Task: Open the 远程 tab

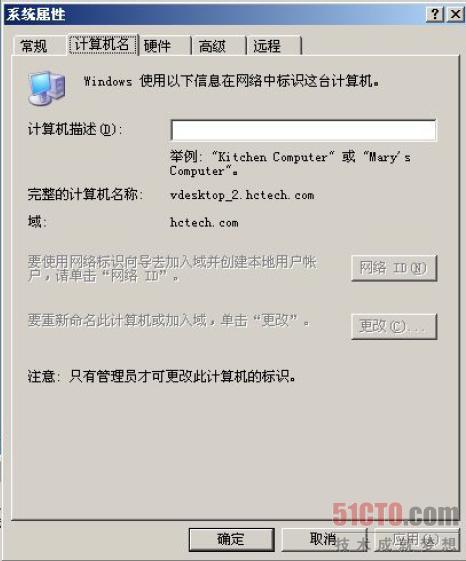Action: click(x=267, y=46)
